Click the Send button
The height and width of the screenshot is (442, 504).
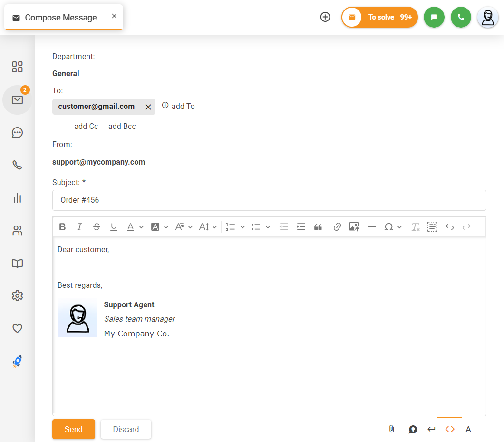point(74,429)
